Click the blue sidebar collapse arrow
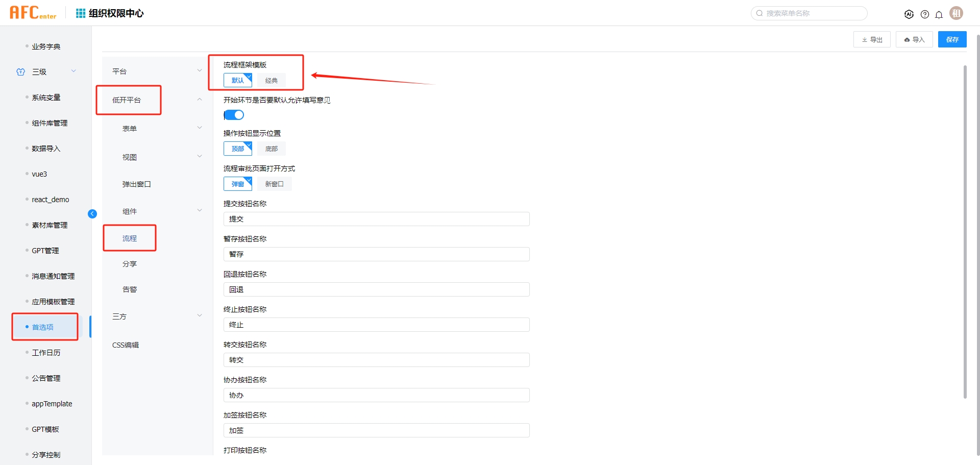 92,214
